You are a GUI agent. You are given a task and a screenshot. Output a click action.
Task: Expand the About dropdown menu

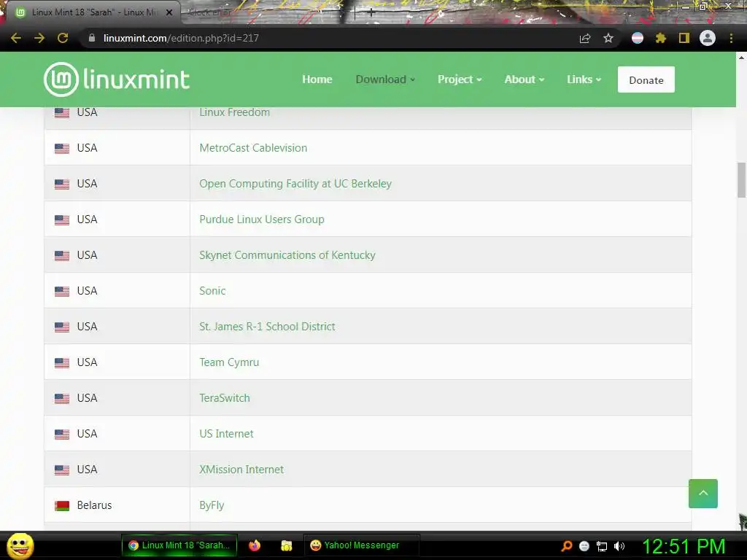[524, 79]
